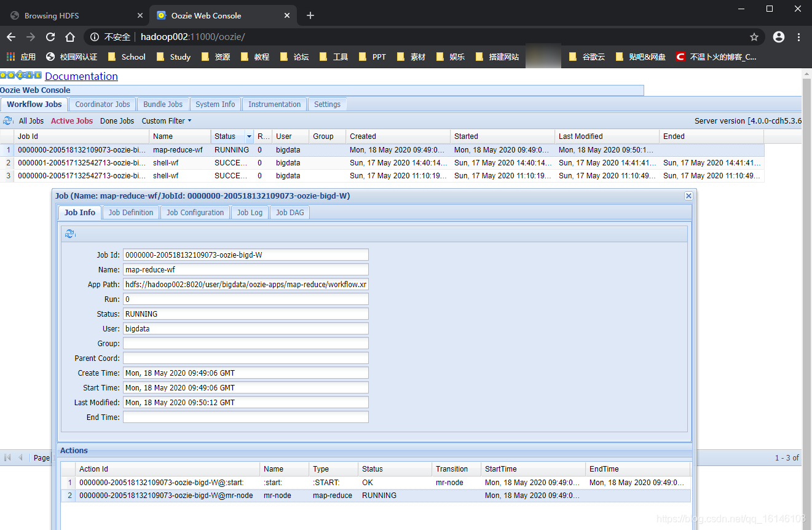This screenshot has height=530, width=812.
Task: Select the :start: action row
Action: [x=376, y=483]
